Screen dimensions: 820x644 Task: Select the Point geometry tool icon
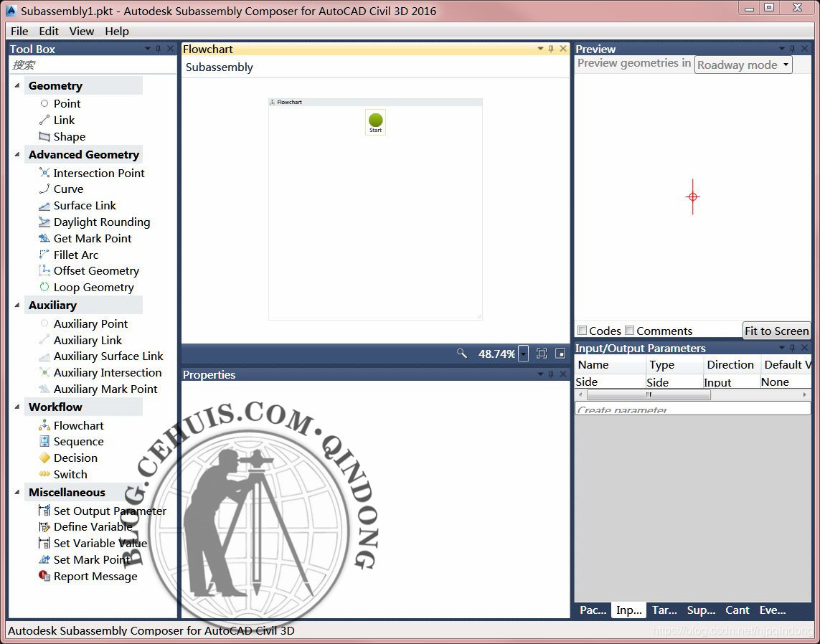[44, 103]
